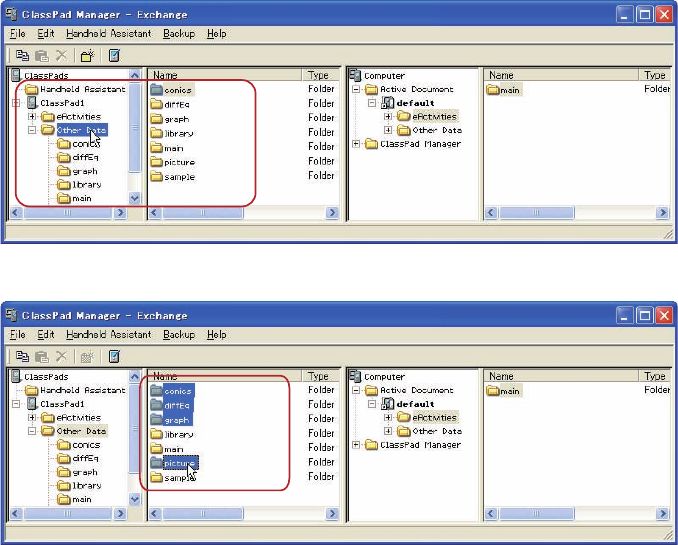This screenshot has width=678, height=545.
Task: Select diffEq folder in top window tree
Action: pyautogui.click(x=78, y=157)
